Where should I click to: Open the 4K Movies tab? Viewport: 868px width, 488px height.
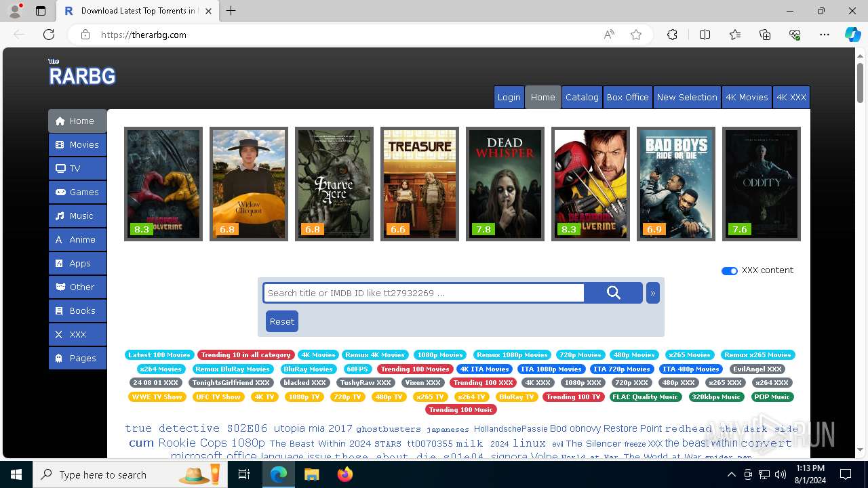pos(747,97)
